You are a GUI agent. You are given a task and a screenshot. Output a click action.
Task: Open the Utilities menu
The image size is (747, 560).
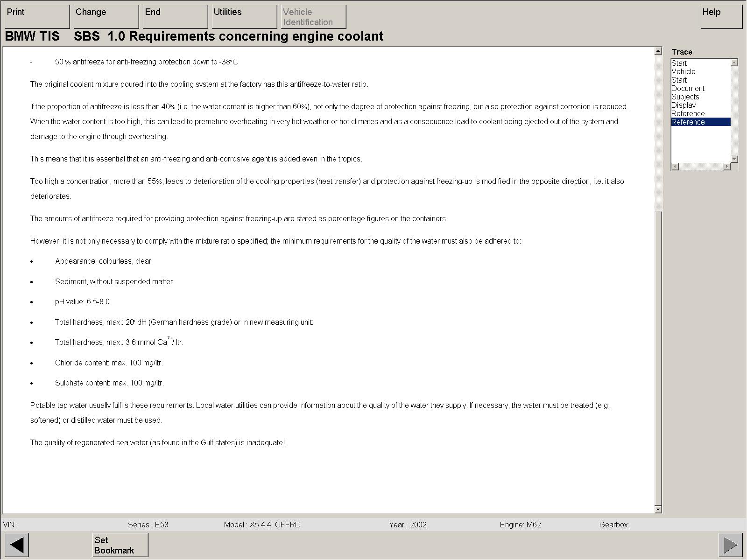pyautogui.click(x=244, y=17)
